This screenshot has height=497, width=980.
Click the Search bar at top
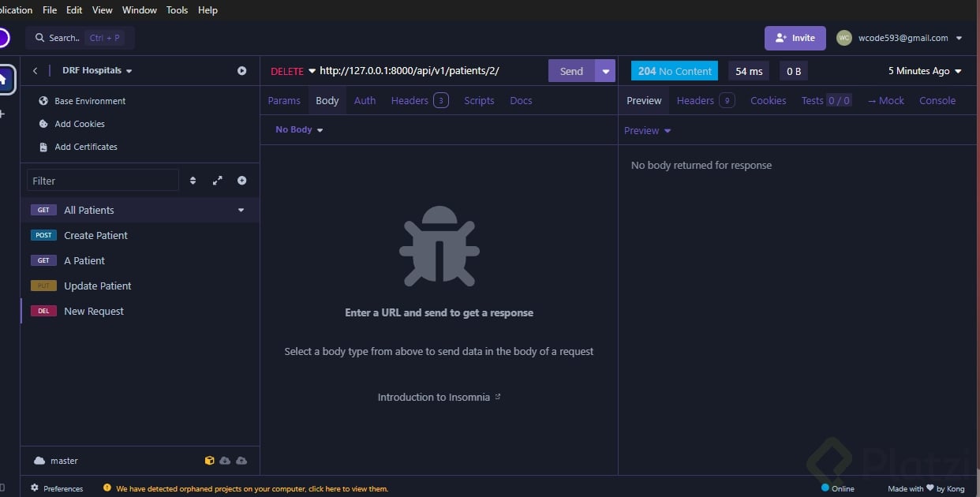80,38
